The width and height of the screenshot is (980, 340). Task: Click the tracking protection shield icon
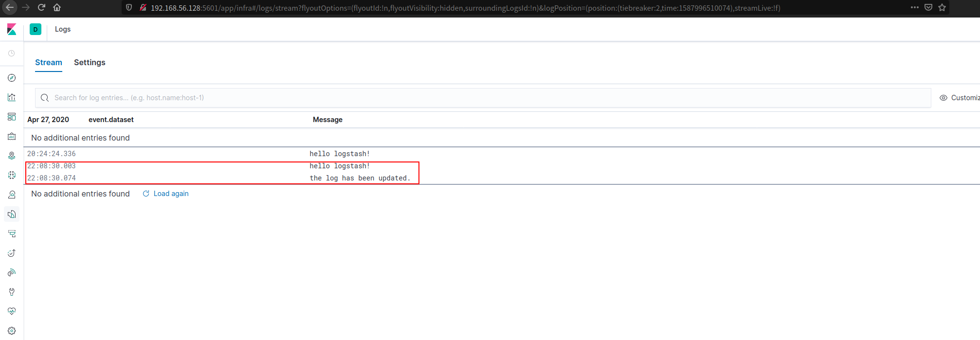coord(129,8)
